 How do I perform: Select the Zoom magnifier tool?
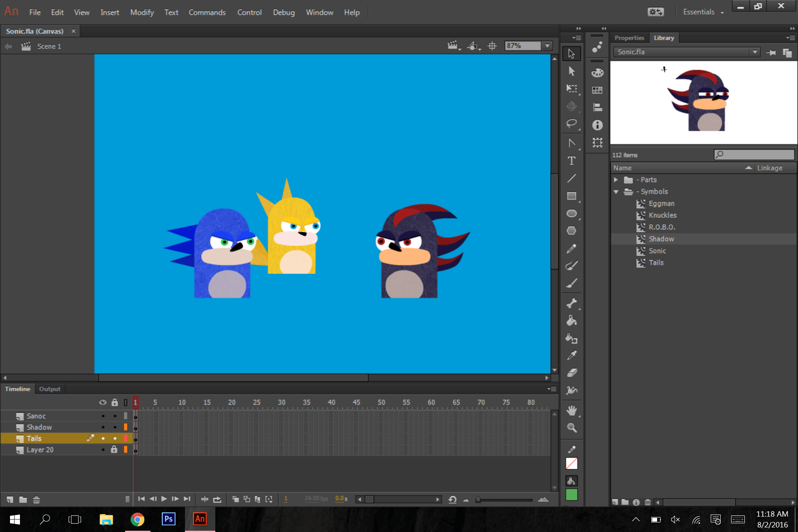[x=571, y=428]
